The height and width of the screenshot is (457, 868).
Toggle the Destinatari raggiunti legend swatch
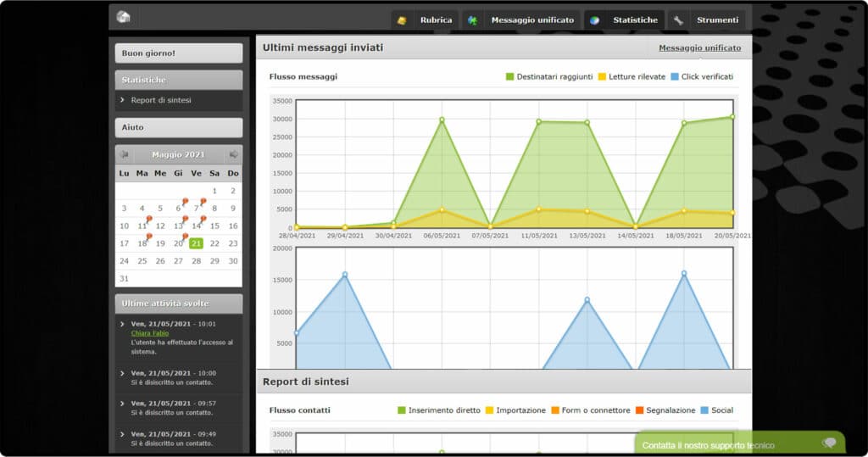(509, 77)
